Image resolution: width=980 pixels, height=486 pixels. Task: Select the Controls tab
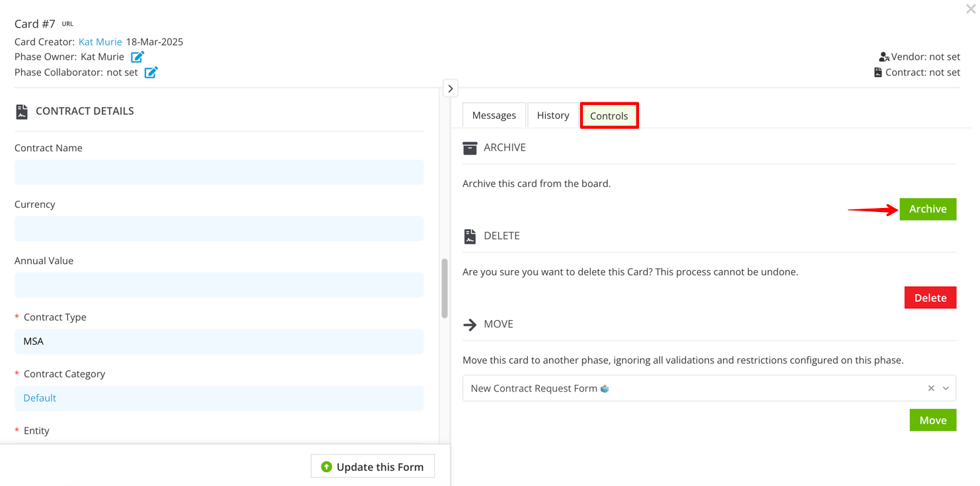[x=609, y=115]
